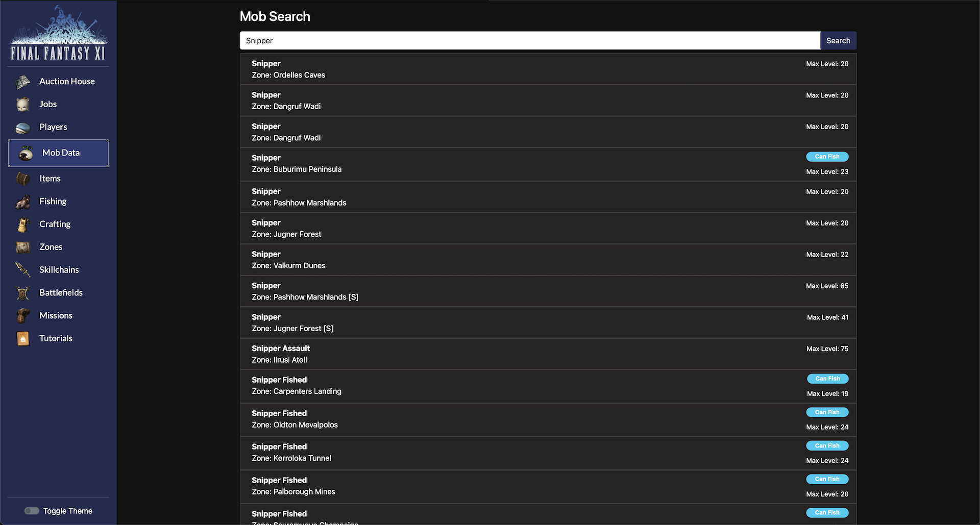
Task: Open Snipper in Buburimu Peninsula result
Action: click(548, 164)
